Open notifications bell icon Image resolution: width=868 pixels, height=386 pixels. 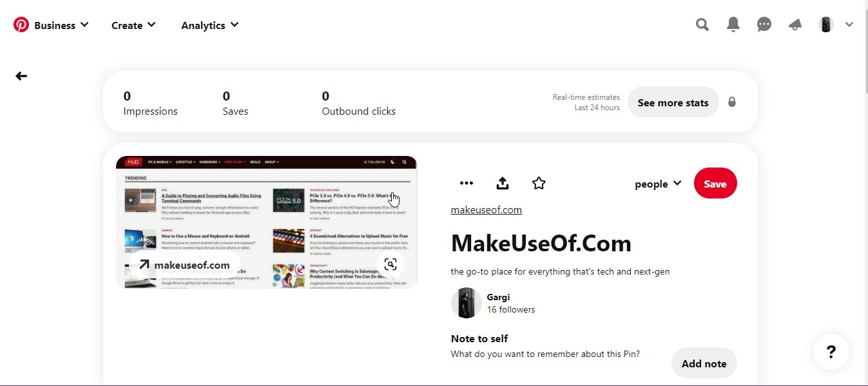pos(733,25)
